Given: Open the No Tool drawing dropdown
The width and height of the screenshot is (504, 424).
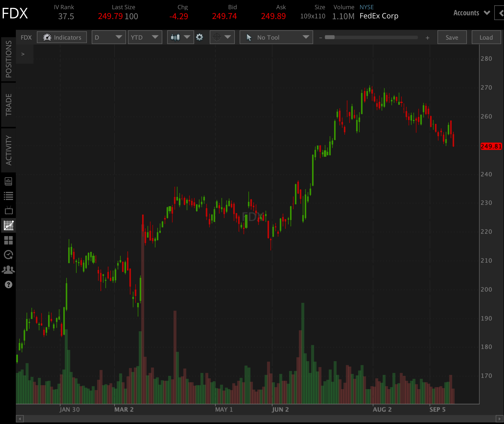Looking at the screenshot, I should pos(276,37).
